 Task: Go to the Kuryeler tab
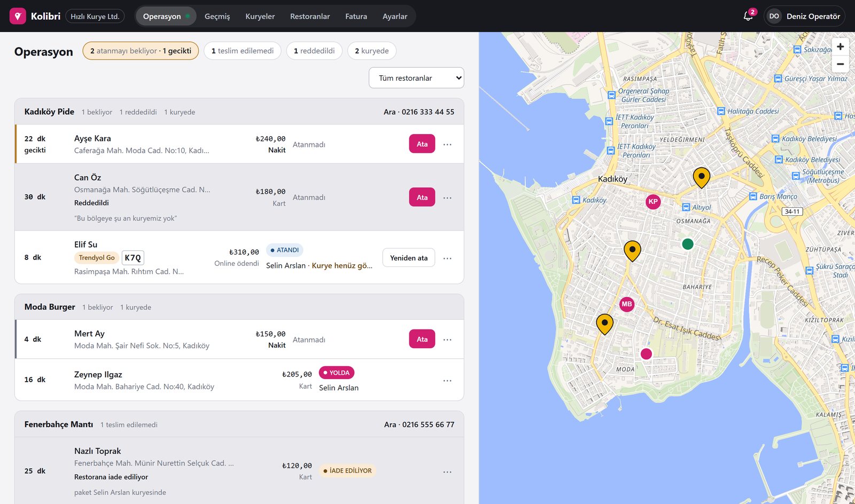(260, 16)
